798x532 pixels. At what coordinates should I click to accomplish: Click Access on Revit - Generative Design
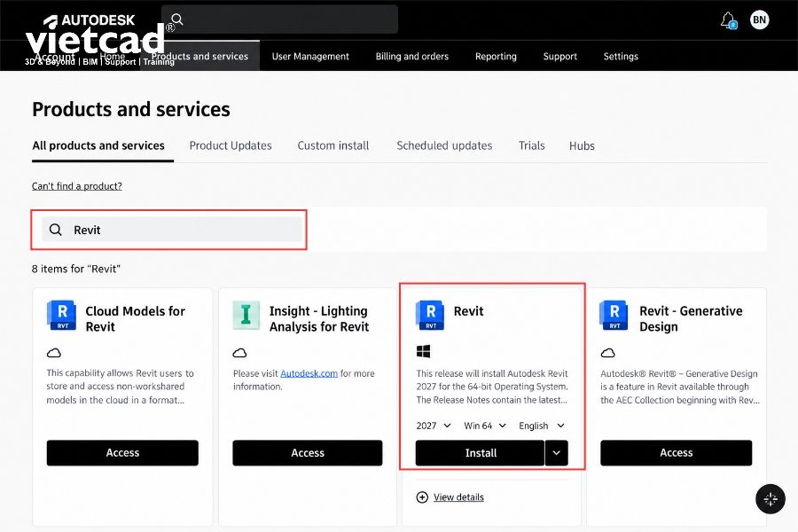click(x=676, y=452)
